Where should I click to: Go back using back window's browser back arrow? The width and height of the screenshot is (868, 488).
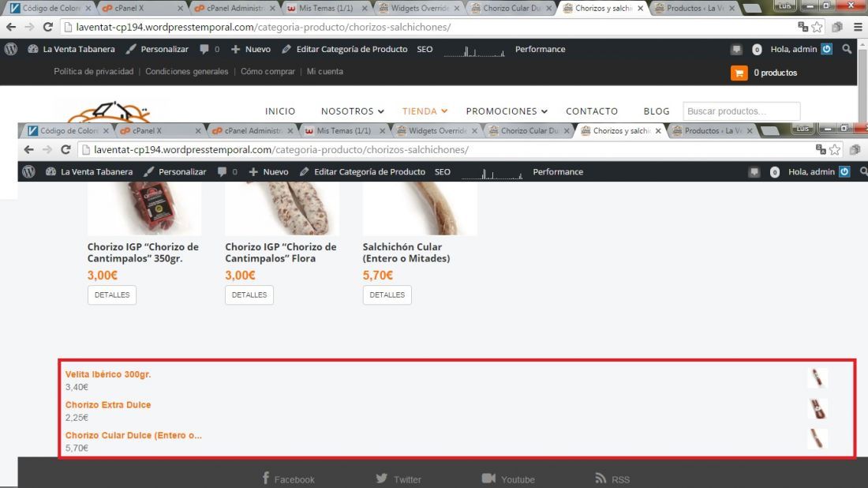click(x=11, y=27)
